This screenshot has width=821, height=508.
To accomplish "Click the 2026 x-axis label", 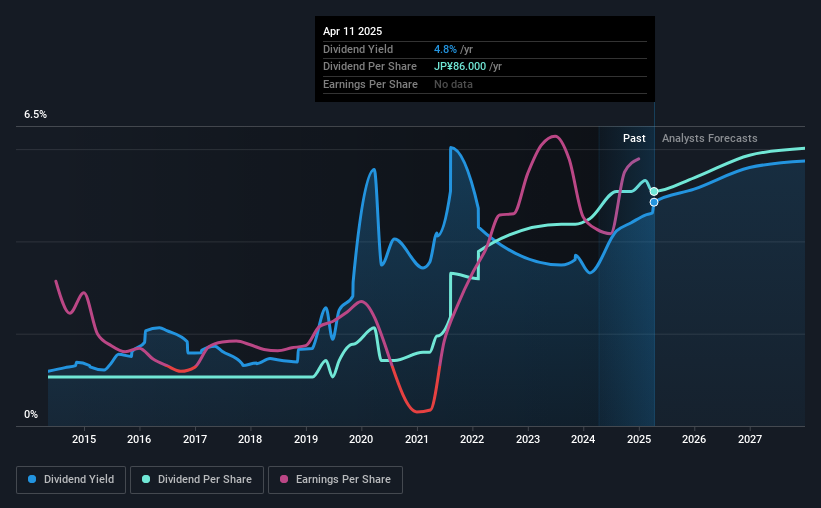I will (694, 439).
